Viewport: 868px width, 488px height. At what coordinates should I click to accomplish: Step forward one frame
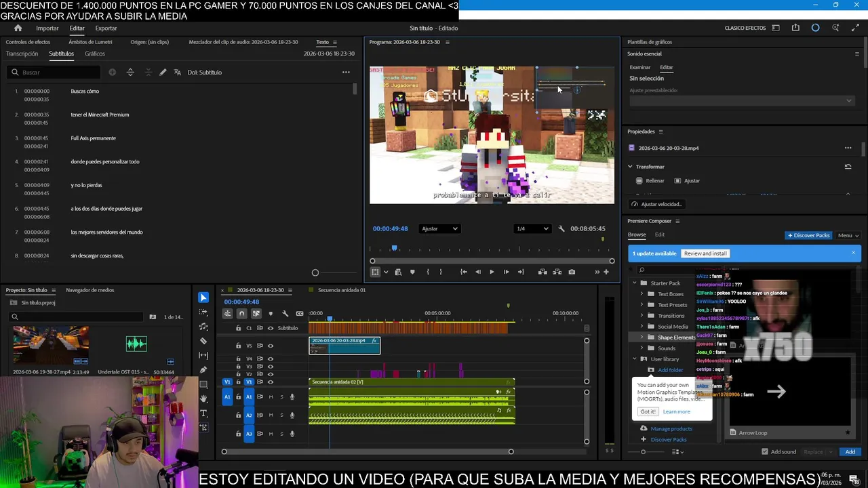506,272
